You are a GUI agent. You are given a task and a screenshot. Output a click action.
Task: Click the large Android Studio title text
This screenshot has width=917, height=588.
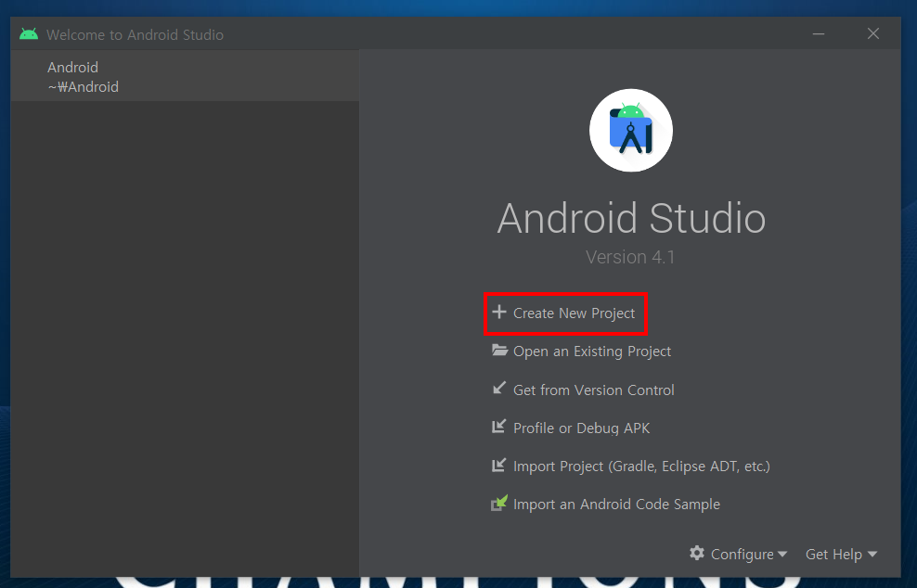(631, 218)
